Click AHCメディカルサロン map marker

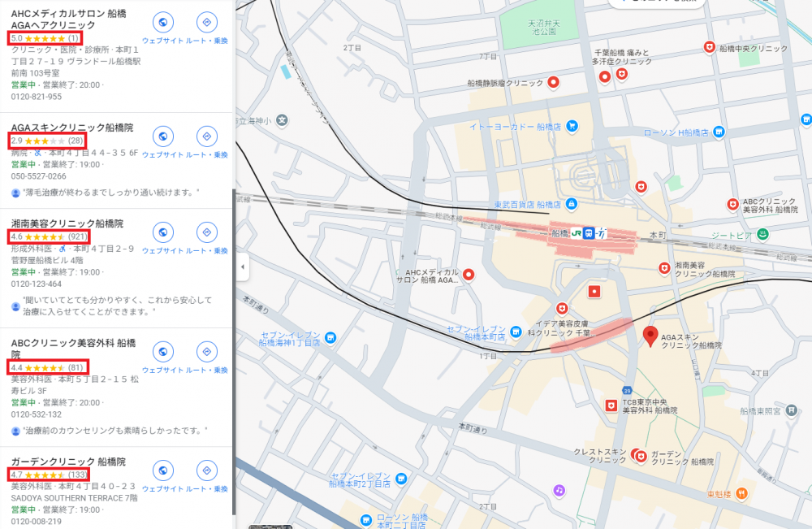point(469,275)
